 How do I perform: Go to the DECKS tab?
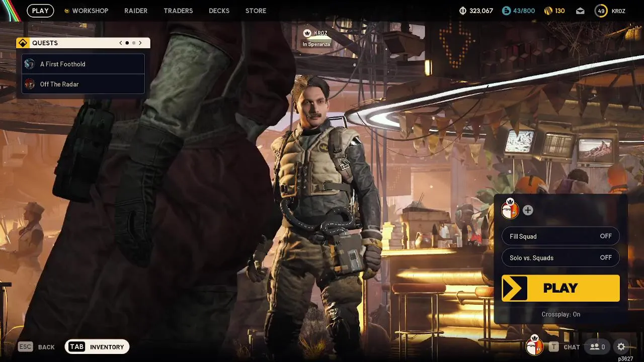(x=219, y=11)
